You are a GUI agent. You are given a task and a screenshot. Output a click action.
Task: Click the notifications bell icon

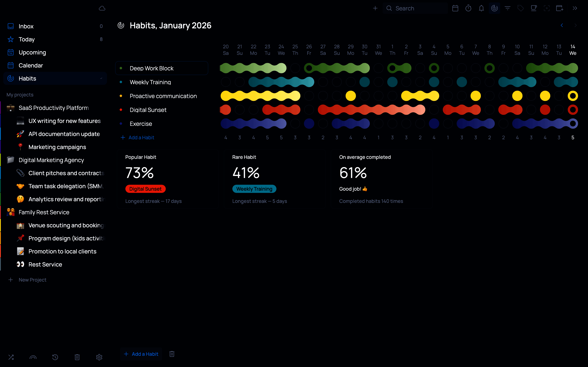click(x=481, y=8)
